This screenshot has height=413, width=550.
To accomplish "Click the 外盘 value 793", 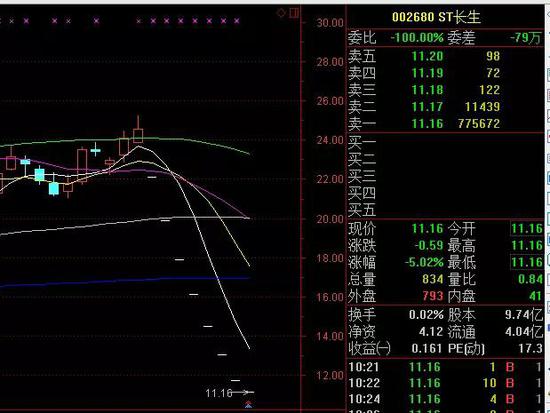I will click(433, 296).
